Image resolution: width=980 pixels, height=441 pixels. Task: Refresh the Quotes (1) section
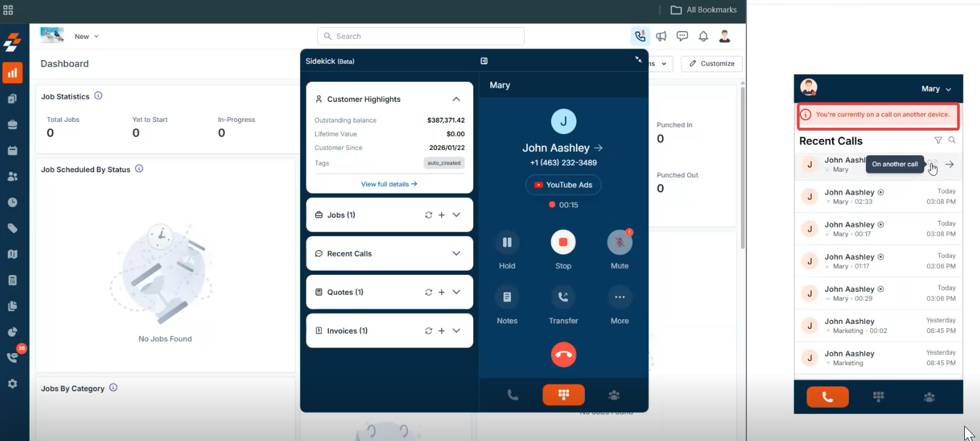tap(428, 292)
